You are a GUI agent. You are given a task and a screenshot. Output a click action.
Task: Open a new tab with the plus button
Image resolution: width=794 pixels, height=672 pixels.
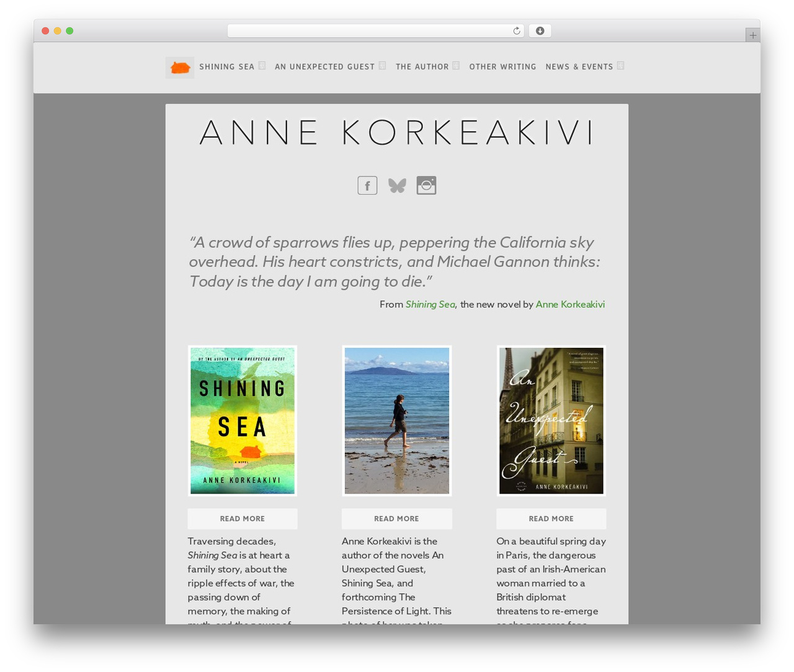point(752,35)
